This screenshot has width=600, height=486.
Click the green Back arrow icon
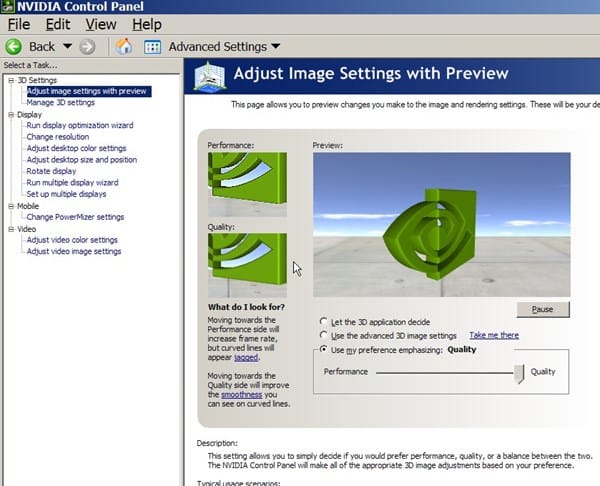[x=13, y=47]
